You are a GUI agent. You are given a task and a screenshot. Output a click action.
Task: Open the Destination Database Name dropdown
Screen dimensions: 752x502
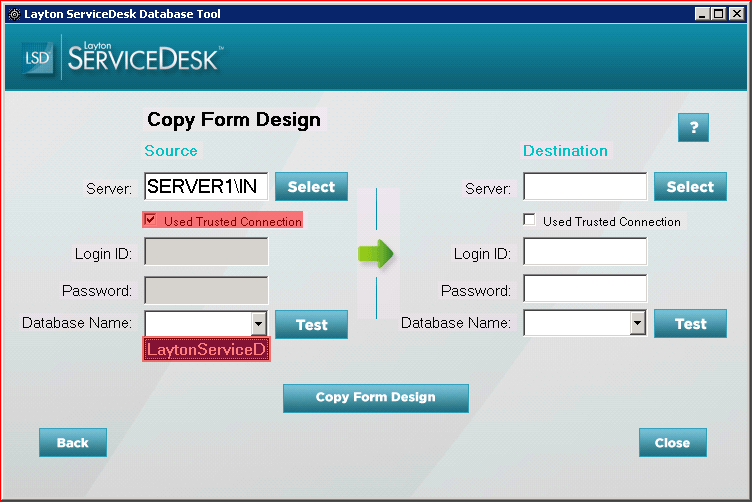(637, 323)
